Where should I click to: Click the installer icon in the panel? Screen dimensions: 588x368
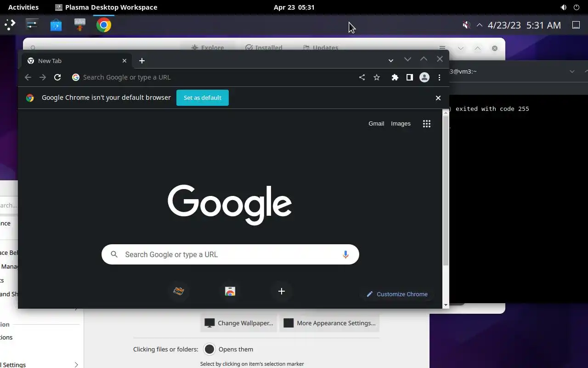point(80,25)
